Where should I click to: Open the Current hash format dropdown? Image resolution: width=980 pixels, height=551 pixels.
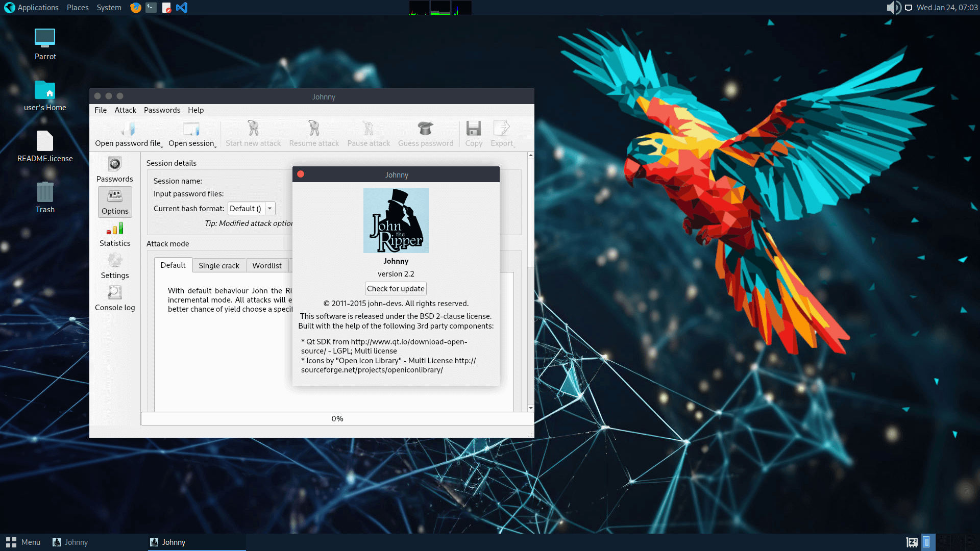[x=271, y=208]
